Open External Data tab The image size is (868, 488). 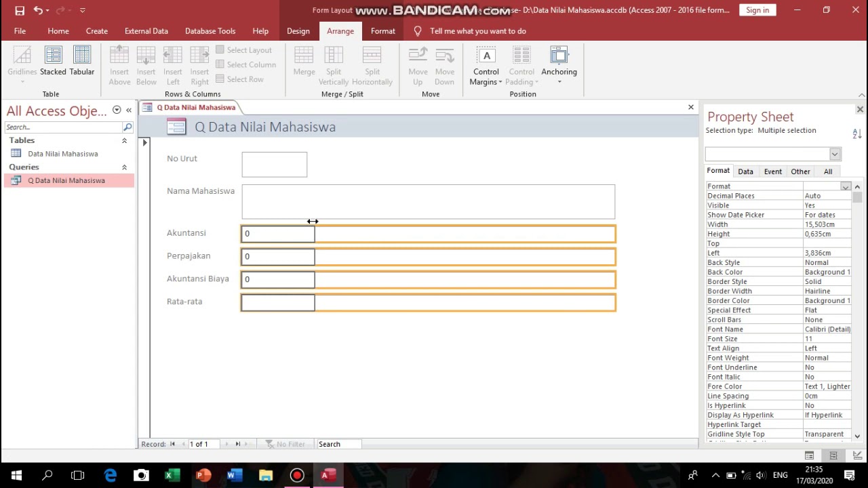(146, 31)
